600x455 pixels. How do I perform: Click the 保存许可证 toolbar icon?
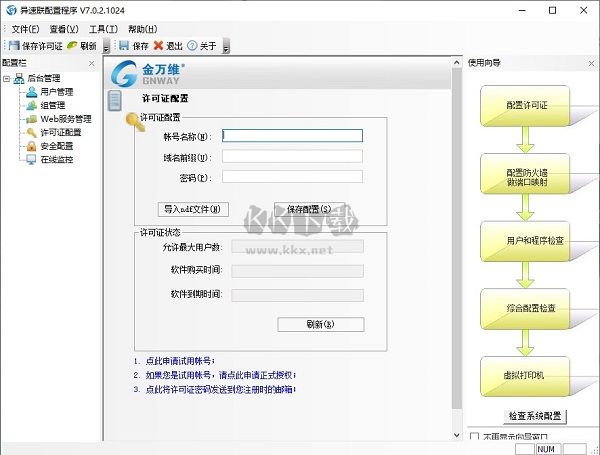tap(14, 46)
